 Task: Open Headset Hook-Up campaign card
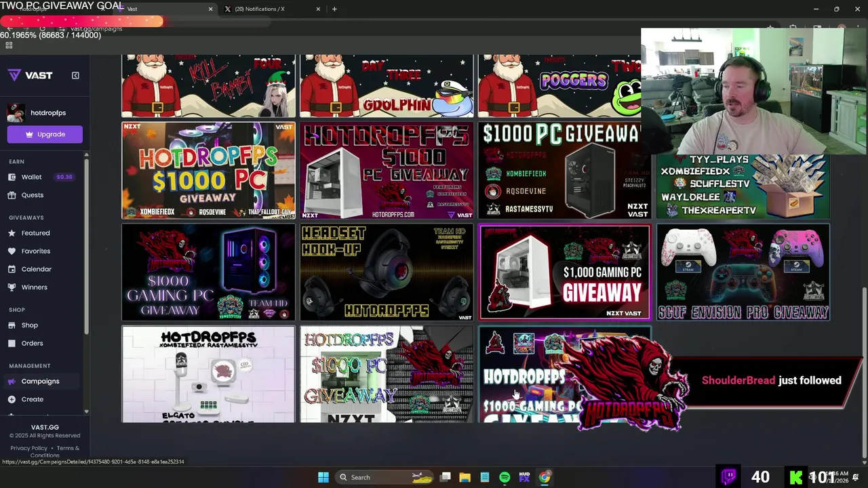(387, 272)
